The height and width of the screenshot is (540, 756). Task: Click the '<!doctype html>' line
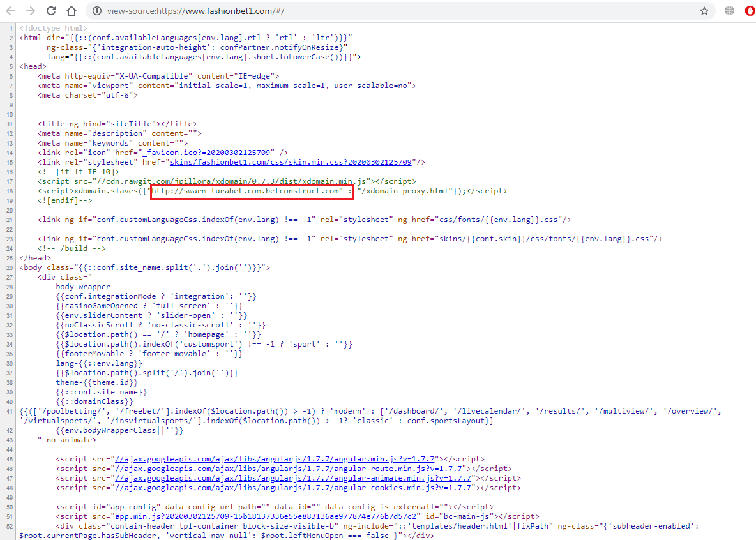(x=54, y=28)
